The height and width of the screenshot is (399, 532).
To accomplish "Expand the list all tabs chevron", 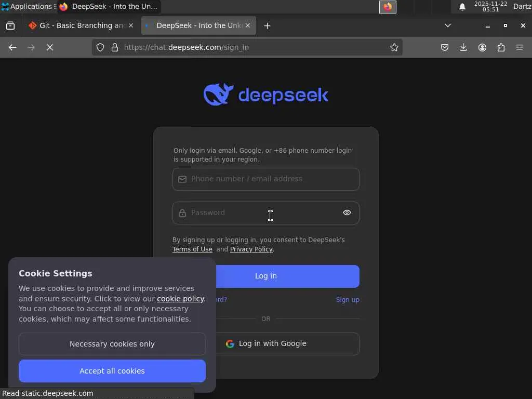I will click(x=448, y=25).
